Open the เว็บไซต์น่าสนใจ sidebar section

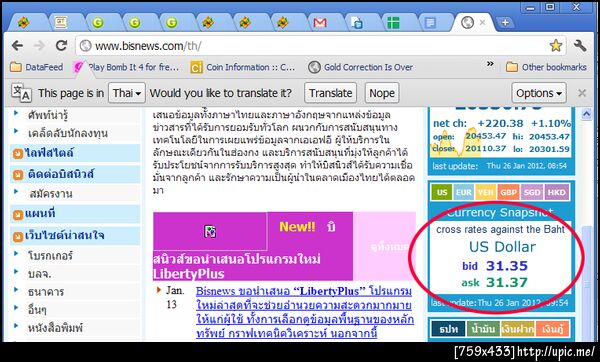click(x=75, y=235)
